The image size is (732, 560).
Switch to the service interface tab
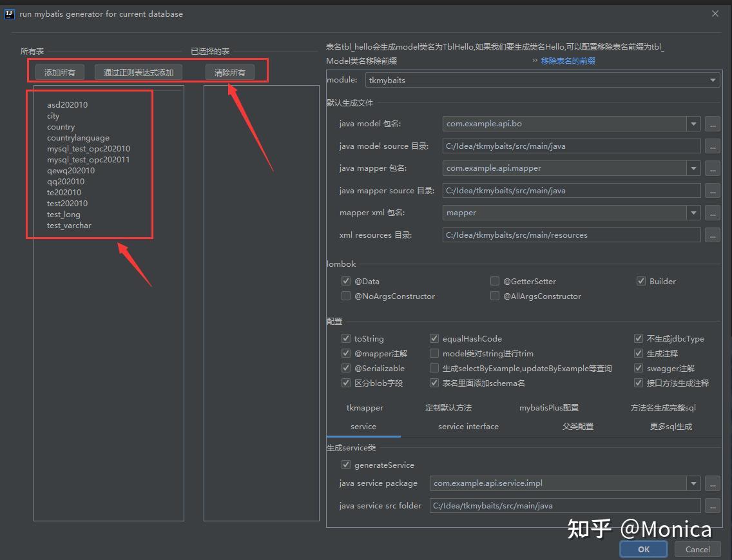tap(468, 427)
